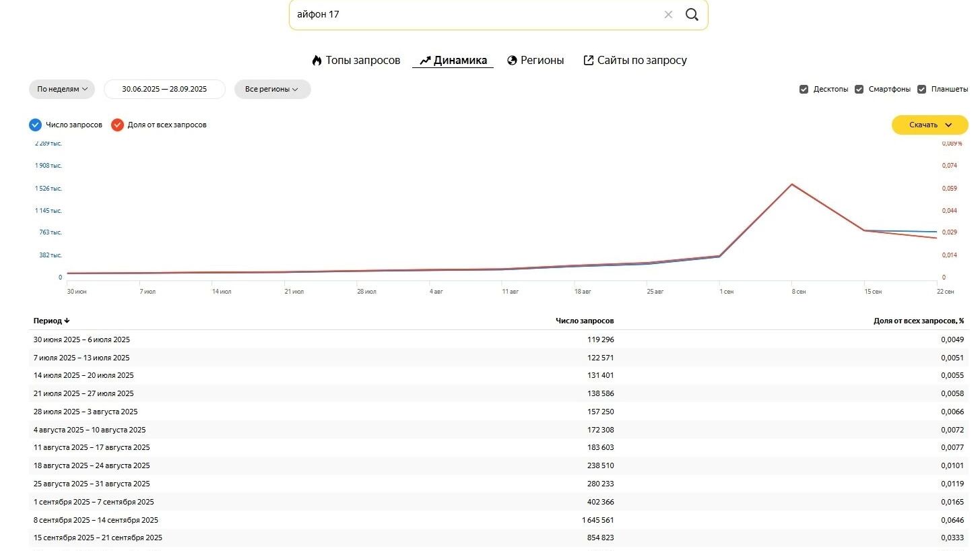Toggle the blue Число запросов series
Screen dimensions: 980x551
coord(36,125)
